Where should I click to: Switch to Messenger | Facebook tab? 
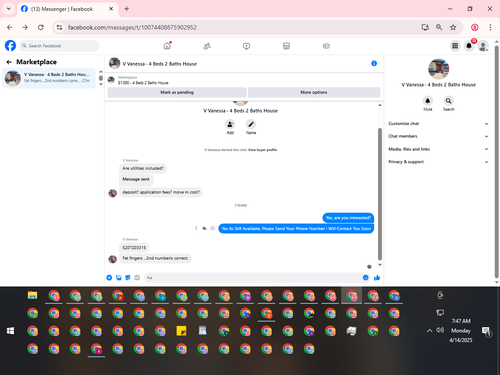pyautogui.click(x=67, y=9)
